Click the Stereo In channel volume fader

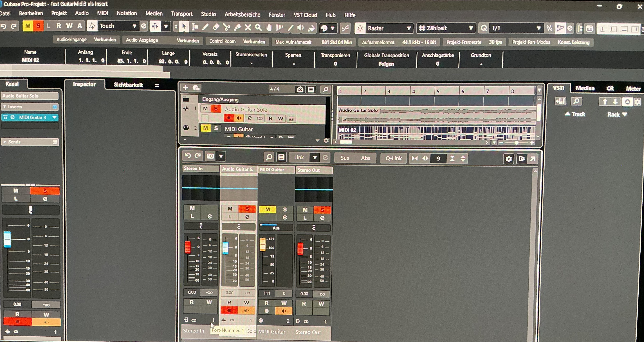187,247
